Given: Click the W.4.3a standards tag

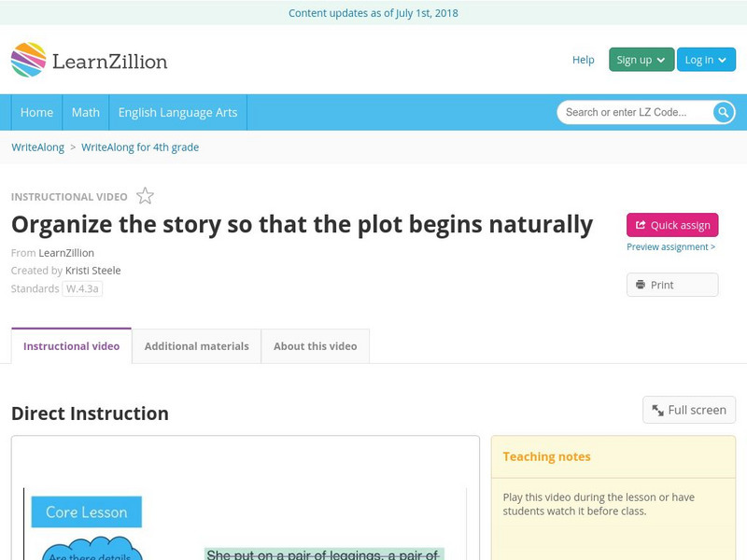Looking at the screenshot, I should 82,289.
